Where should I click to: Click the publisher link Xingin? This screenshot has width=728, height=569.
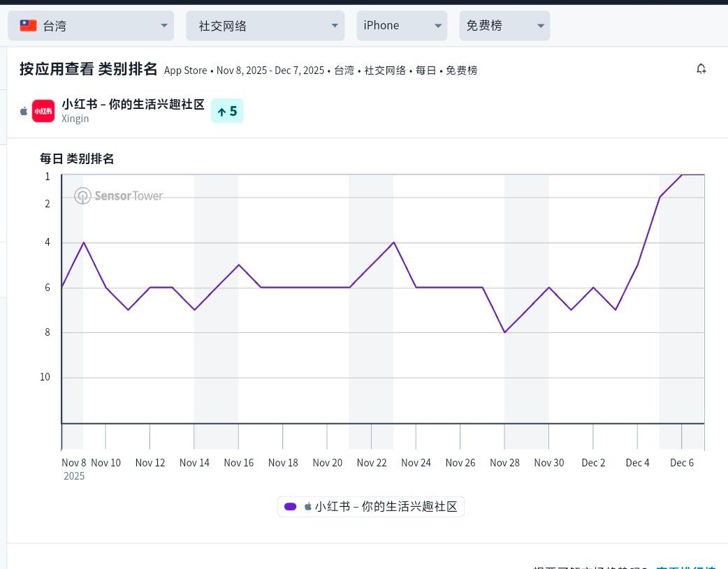pos(75,119)
